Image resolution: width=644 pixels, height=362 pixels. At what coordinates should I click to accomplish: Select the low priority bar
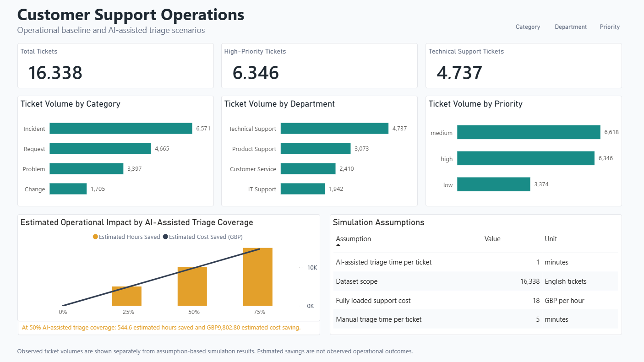click(494, 184)
